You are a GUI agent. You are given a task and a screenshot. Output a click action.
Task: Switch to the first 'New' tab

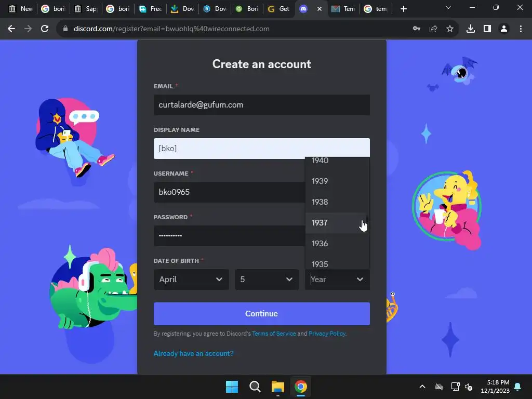(x=20, y=9)
